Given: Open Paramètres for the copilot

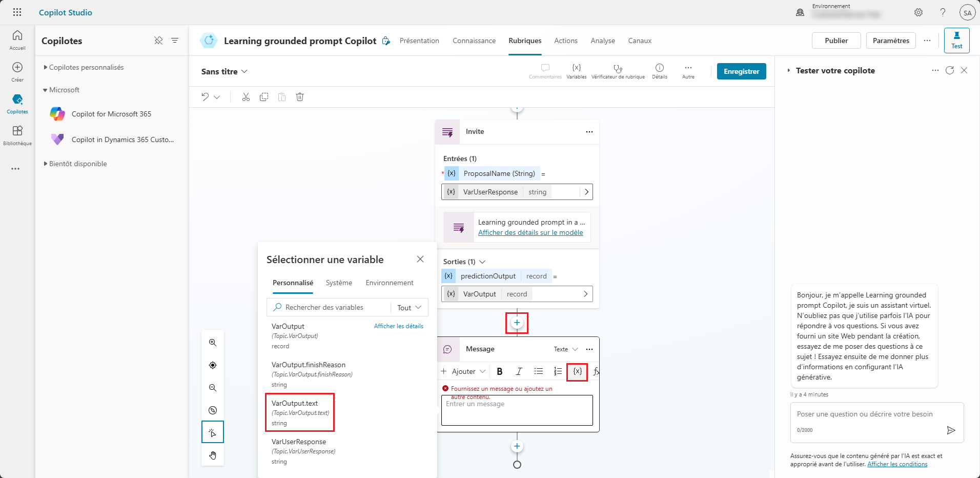Looking at the screenshot, I should click(x=891, y=41).
